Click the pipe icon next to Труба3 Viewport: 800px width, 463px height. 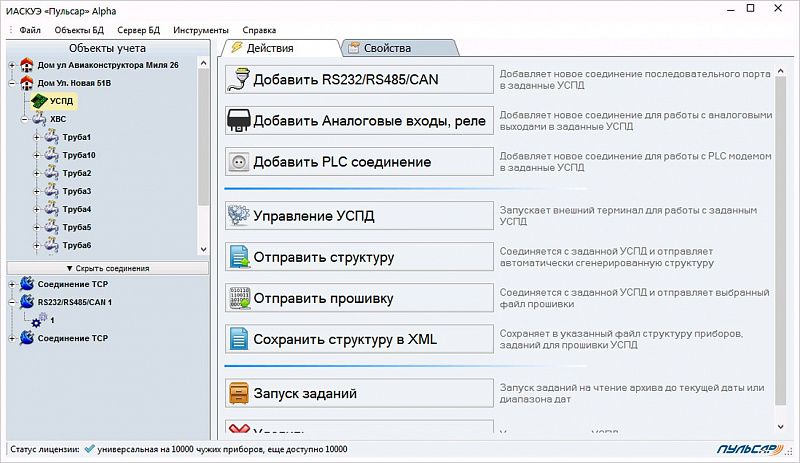point(51,191)
